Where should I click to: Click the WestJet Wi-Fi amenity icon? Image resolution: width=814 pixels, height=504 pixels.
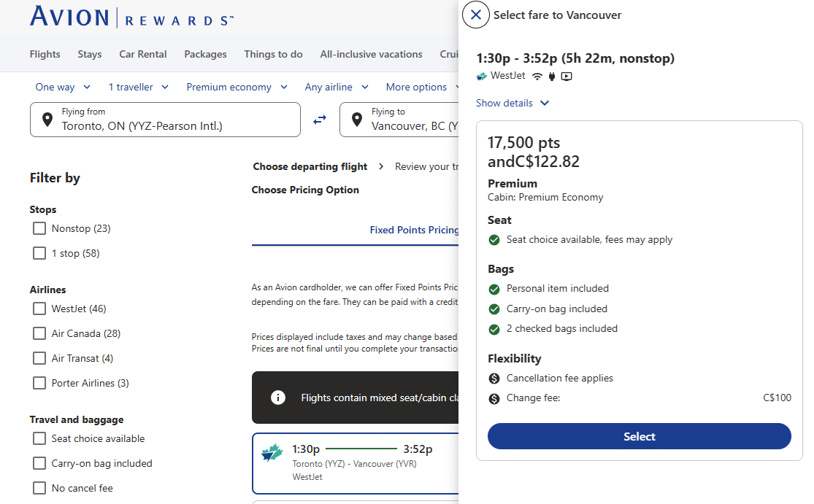pyautogui.click(x=537, y=76)
